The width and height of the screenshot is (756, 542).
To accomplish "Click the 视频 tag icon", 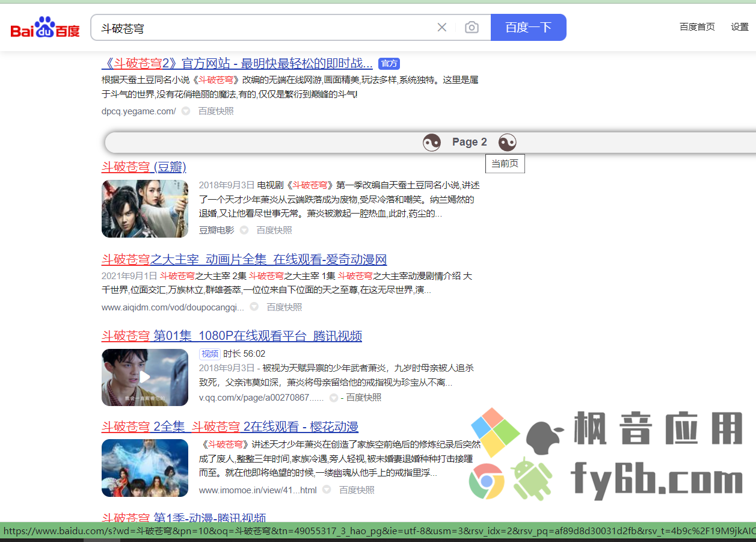I will point(210,354).
